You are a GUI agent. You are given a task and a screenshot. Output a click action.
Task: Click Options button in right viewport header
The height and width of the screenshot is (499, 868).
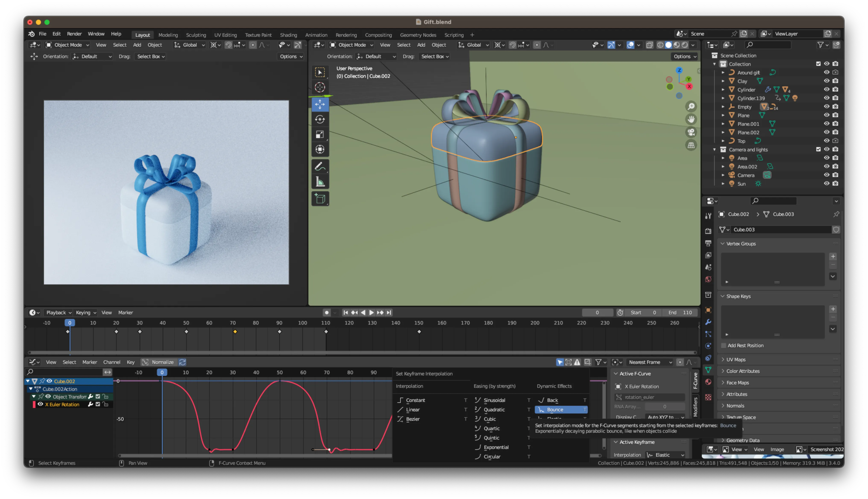pyautogui.click(x=685, y=56)
